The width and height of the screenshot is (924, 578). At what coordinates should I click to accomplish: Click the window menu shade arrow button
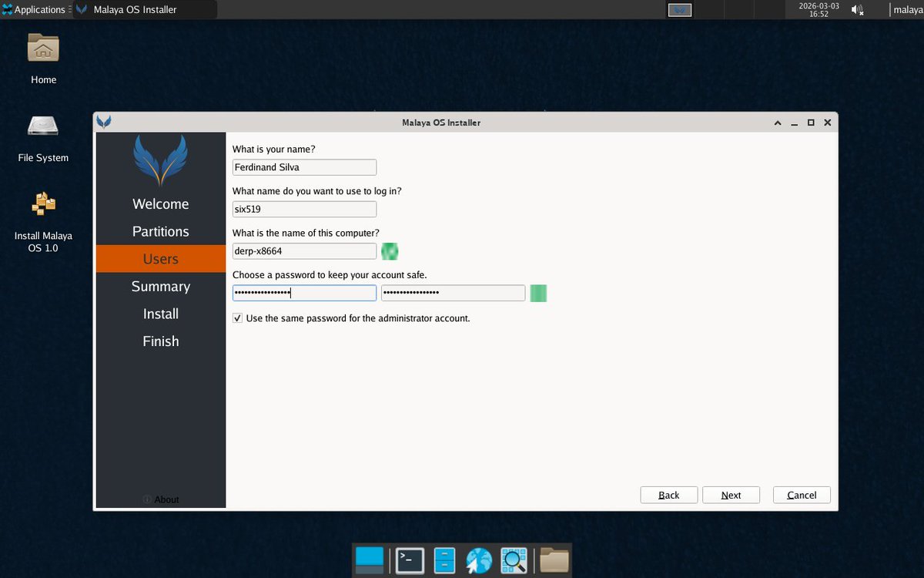tap(779, 123)
